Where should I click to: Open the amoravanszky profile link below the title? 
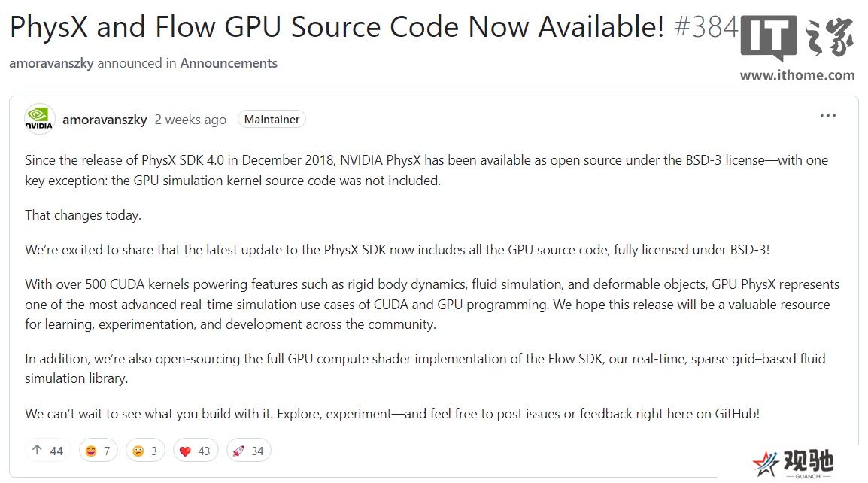coord(51,63)
